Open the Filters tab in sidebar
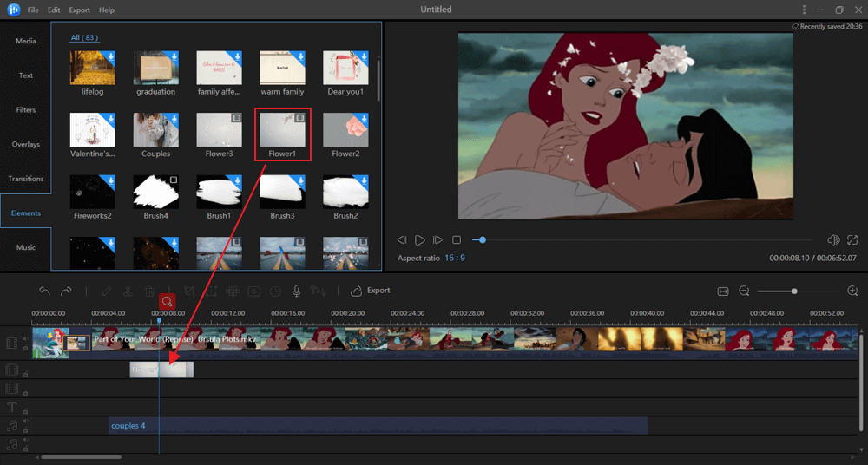Image resolution: width=868 pixels, height=465 pixels. click(26, 110)
